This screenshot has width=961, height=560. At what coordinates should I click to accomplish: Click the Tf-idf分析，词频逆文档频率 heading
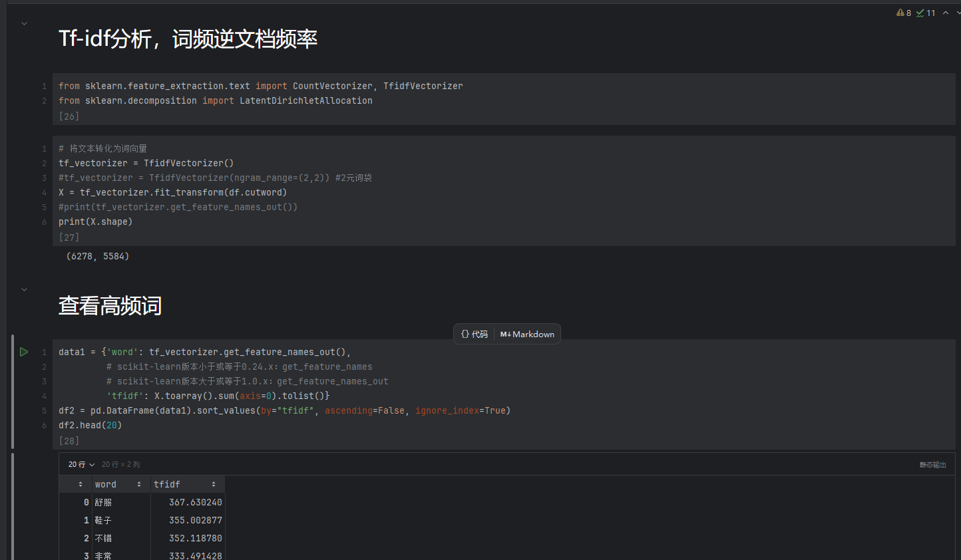tap(188, 39)
